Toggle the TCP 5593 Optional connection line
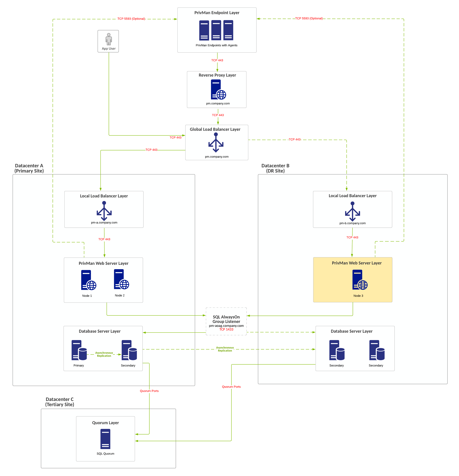This screenshot has width=459, height=476. 140,18
